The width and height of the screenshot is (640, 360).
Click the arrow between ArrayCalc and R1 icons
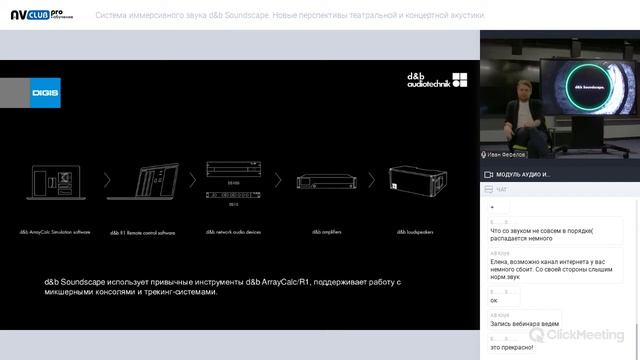pos(107,180)
